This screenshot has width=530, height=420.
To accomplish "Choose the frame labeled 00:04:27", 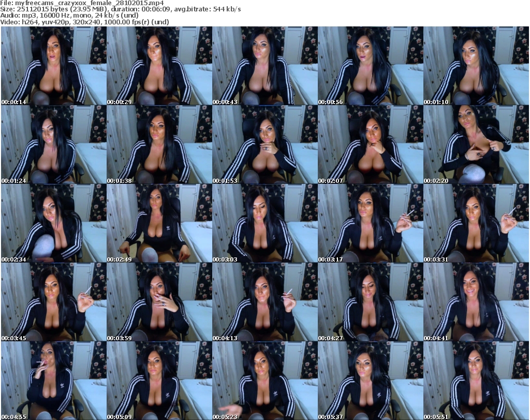I will 371,302.
